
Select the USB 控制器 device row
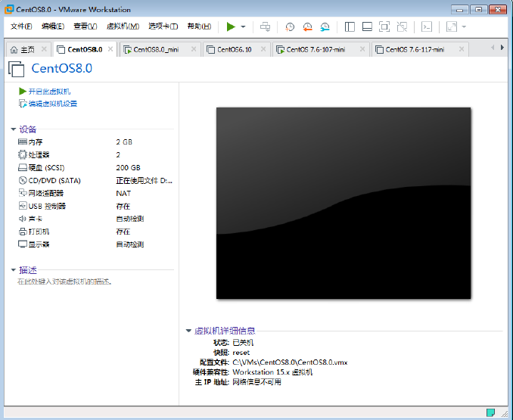[95, 206]
